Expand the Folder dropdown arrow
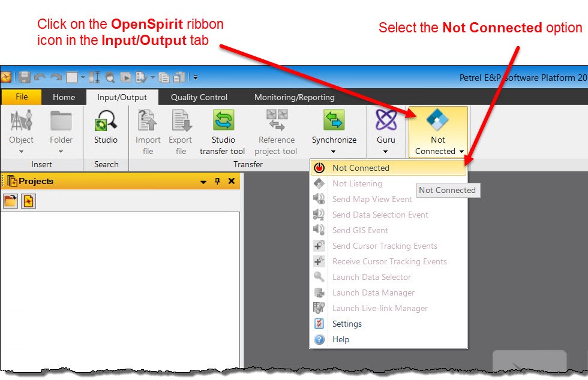Screen dimensions: 588x380 pos(61,152)
